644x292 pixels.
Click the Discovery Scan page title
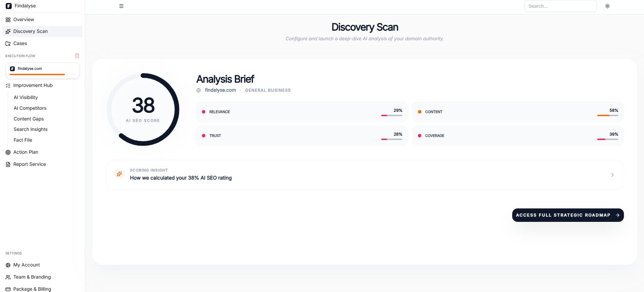(x=365, y=27)
